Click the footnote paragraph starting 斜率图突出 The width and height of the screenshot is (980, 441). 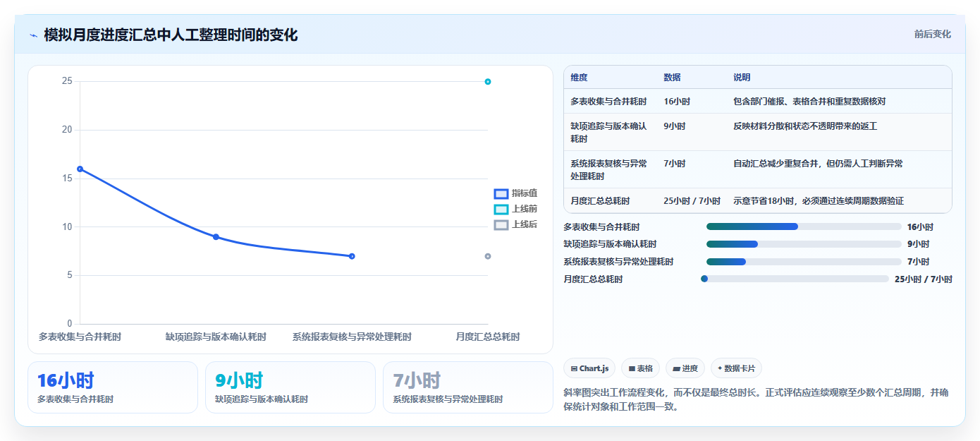(x=756, y=399)
